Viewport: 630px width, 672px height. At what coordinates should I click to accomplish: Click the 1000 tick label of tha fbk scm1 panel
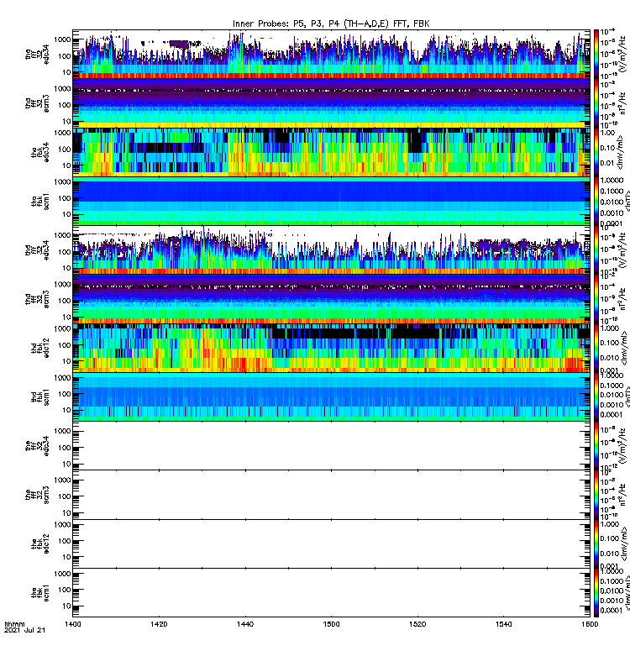(62, 181)
